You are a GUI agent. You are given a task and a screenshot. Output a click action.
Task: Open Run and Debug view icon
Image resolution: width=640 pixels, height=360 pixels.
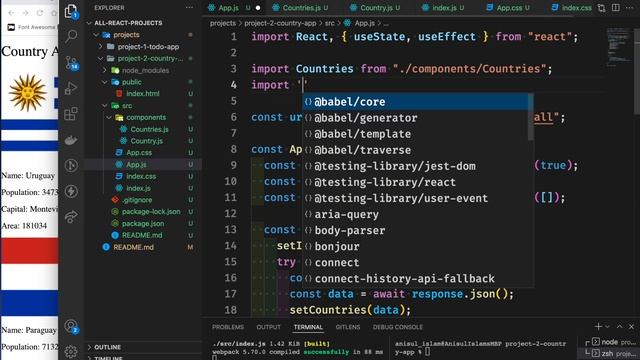tap(71, 88)
